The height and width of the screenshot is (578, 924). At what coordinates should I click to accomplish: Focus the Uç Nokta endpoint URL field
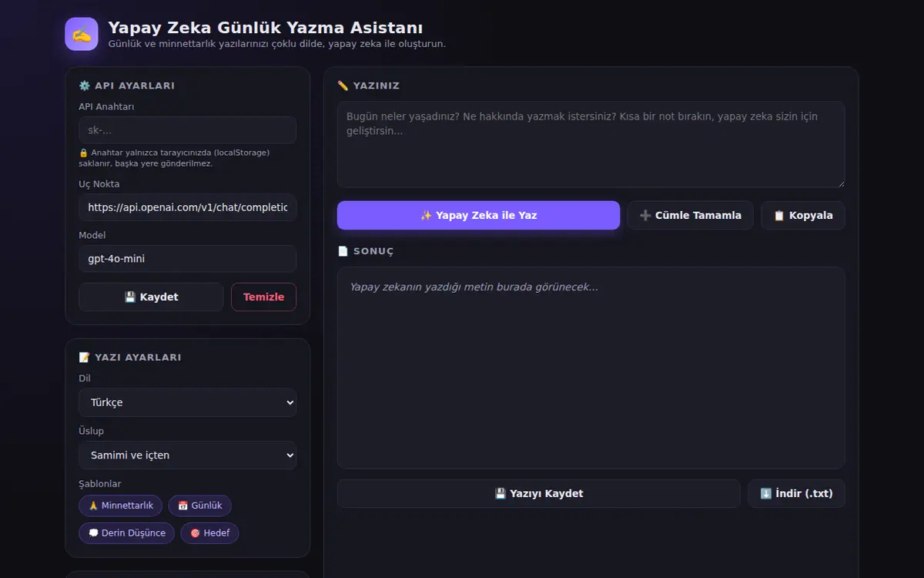click(187, 207)
